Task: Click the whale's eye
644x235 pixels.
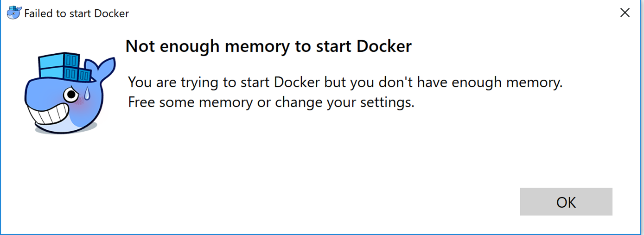Action: click(x=71, y=95)
